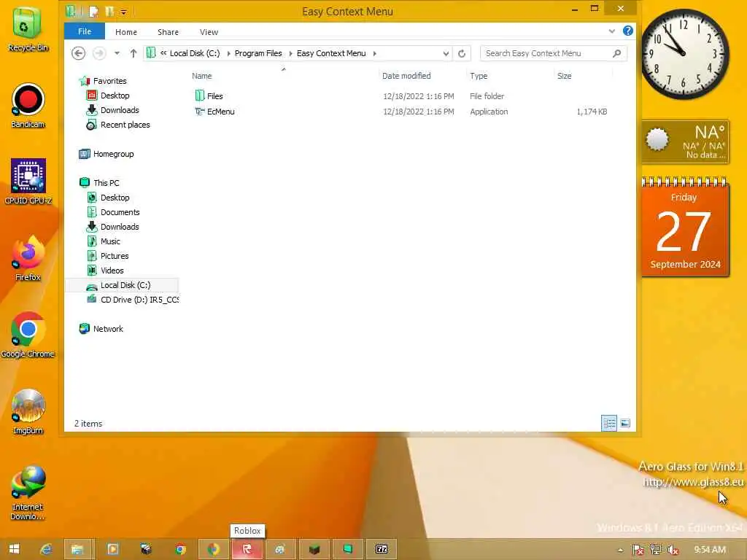The height and width of the screenshot is (560, 747).
Task: Refresh the Easy Context Menu folder
Action: tap(462, 53)
